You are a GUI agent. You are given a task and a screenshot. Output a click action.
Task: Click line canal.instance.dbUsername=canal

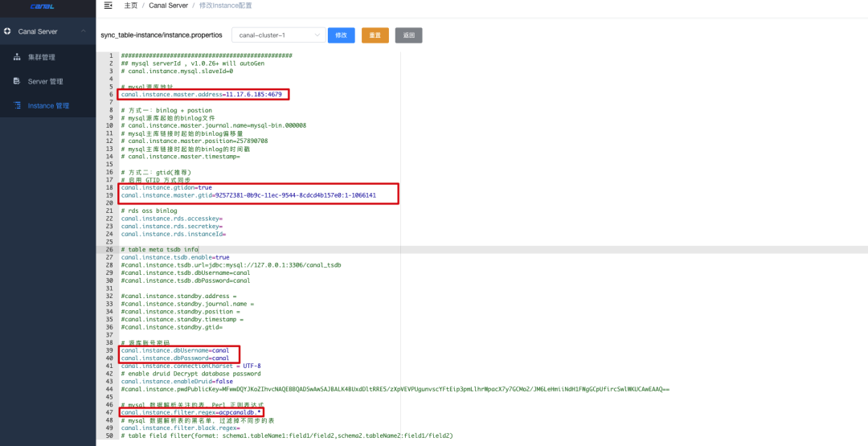coord(175,350)
